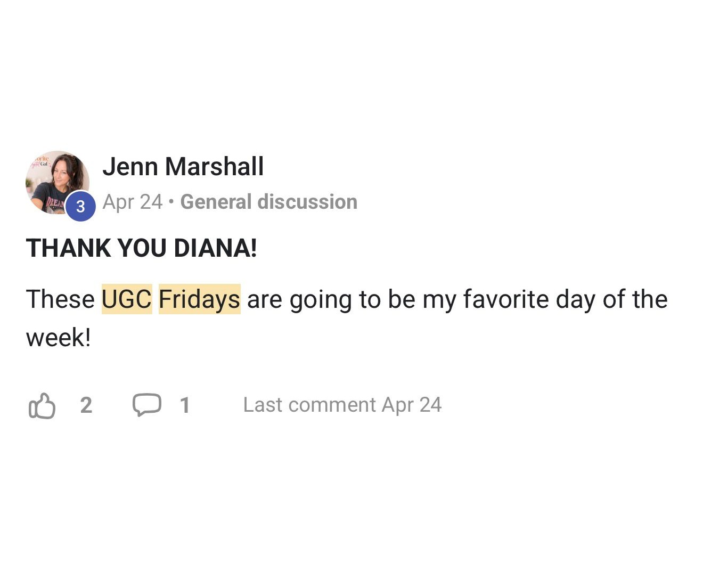Open the General discussion category

268,202
